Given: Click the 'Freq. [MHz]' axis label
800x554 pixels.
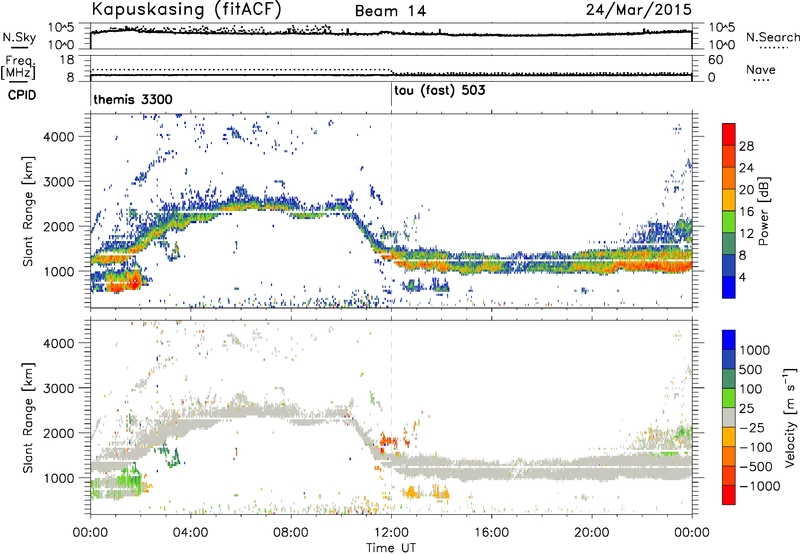Looking at the screenshot, I should (18, 67).
